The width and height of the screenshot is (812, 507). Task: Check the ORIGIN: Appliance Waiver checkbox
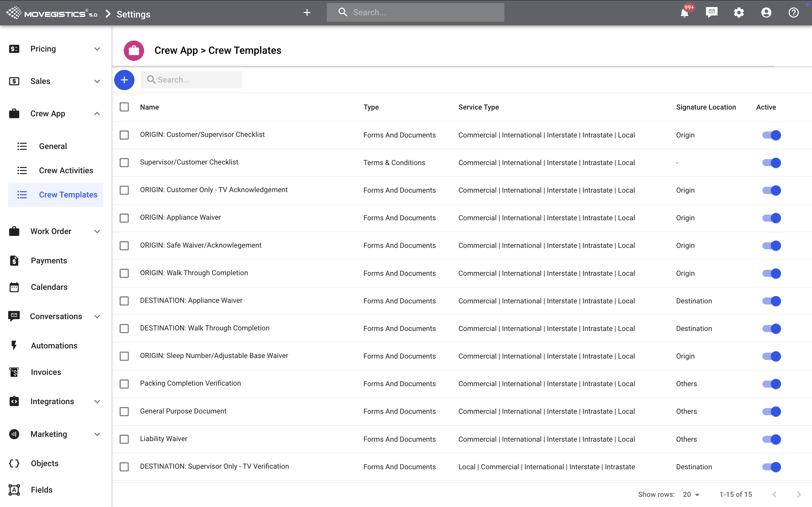tap(124, 218)
